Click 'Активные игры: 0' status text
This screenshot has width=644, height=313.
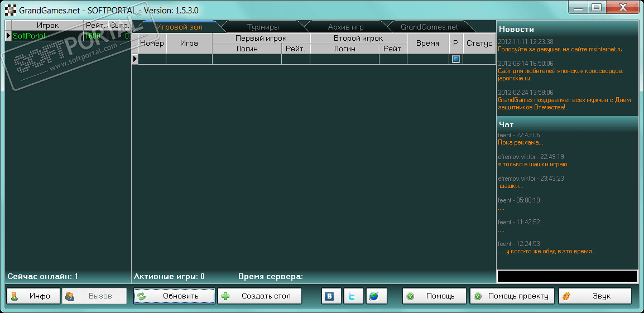coord(169,276)
